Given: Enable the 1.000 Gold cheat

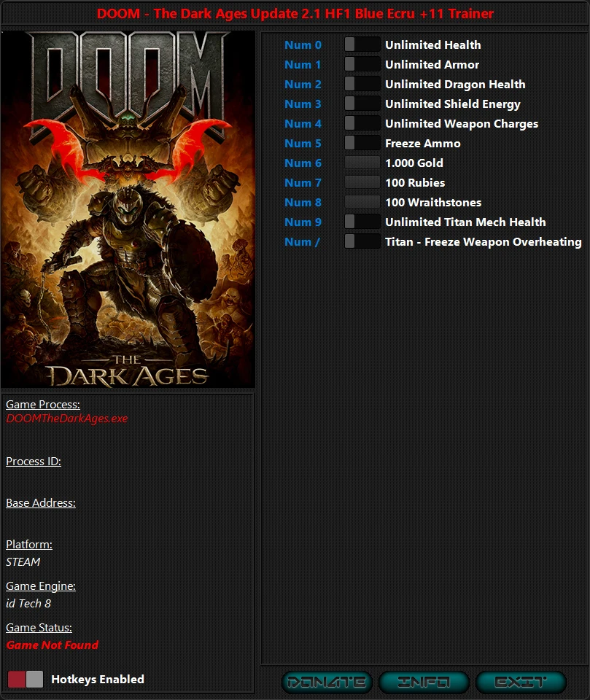Looking at the screenshot, I should tap(362, 163).
